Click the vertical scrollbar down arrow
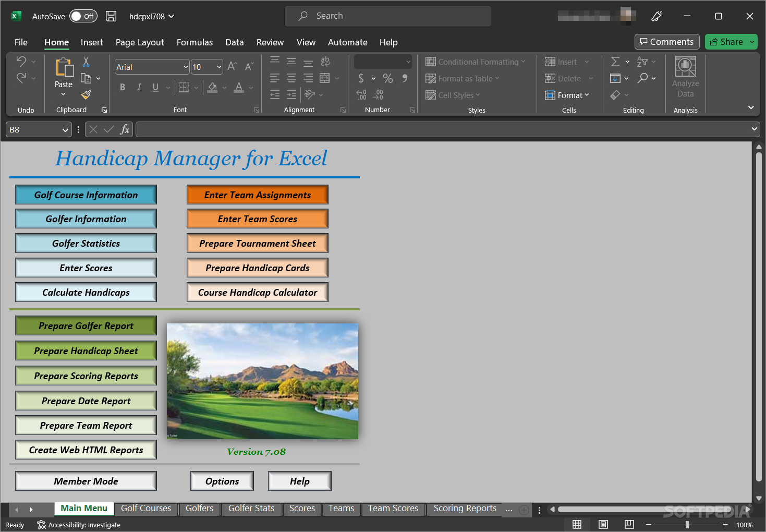This screenshot has width=766, height=532. click(759, 498)
